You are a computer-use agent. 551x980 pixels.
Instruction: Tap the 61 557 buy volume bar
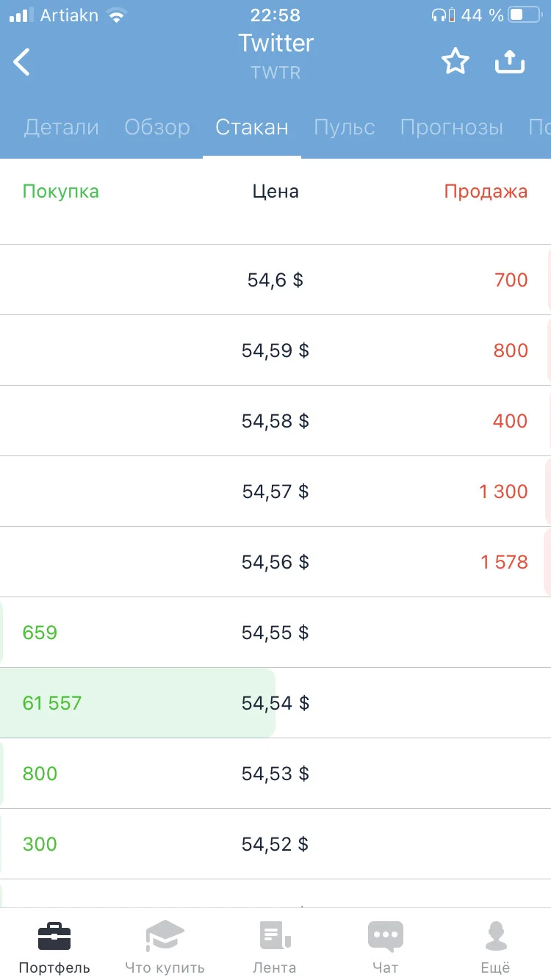[x=137, y=703]
